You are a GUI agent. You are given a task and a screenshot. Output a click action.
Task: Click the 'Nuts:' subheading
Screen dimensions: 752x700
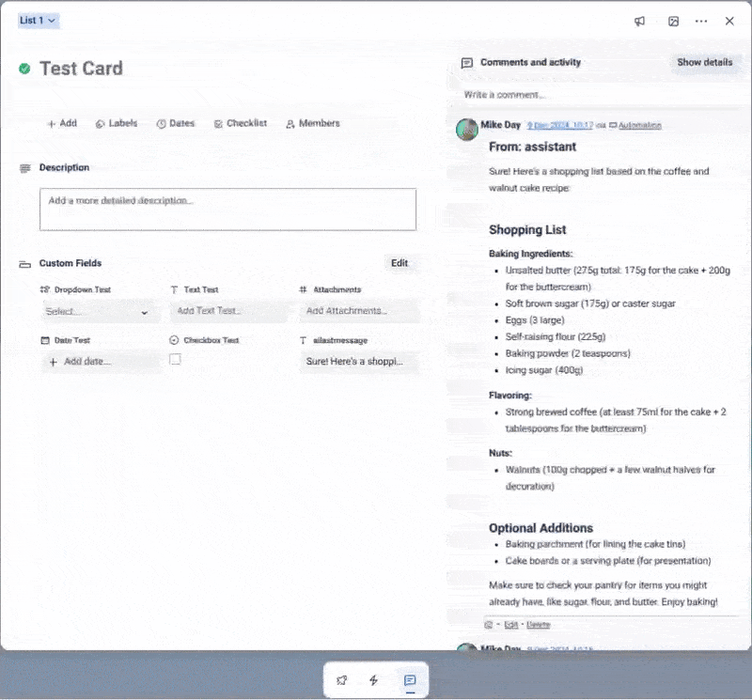point(501,453)
